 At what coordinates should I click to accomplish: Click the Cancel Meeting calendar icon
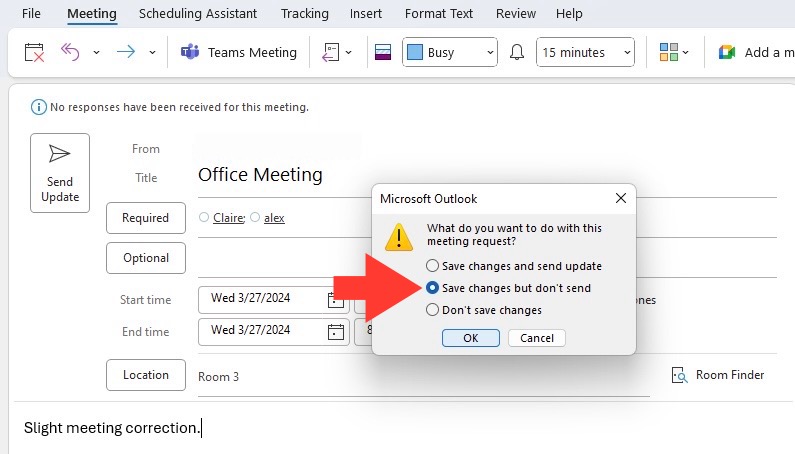click(34, 52)
